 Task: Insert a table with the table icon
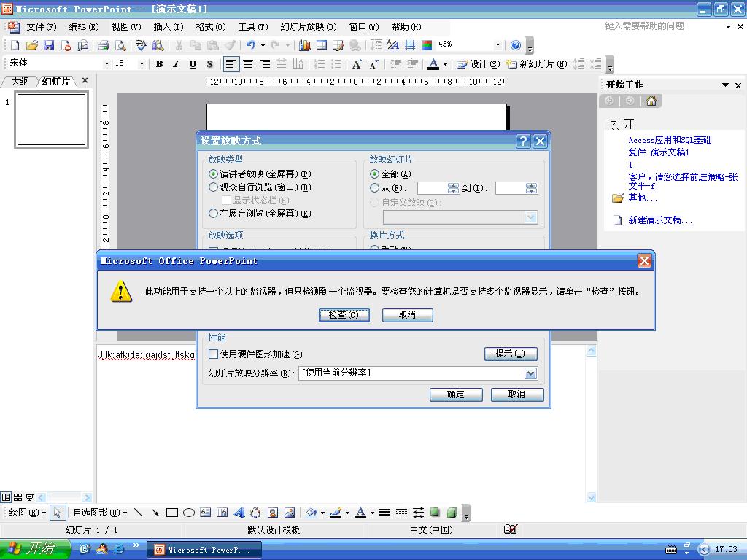point(322,45)
